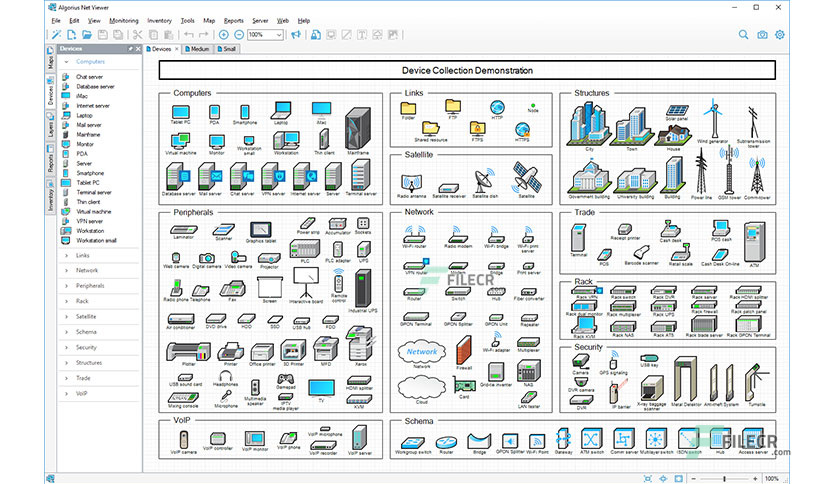
Task: Select Database server in the Devices list
Action: 95,86
